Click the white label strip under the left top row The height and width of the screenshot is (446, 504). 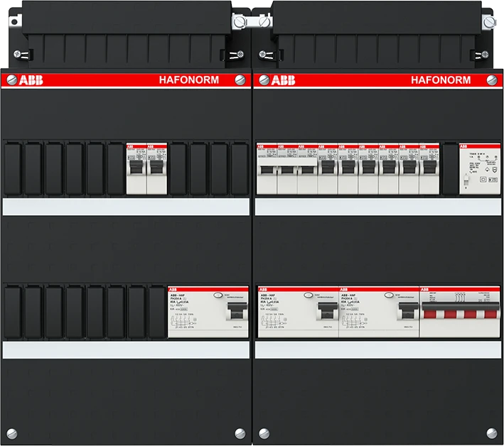(127, 206)
